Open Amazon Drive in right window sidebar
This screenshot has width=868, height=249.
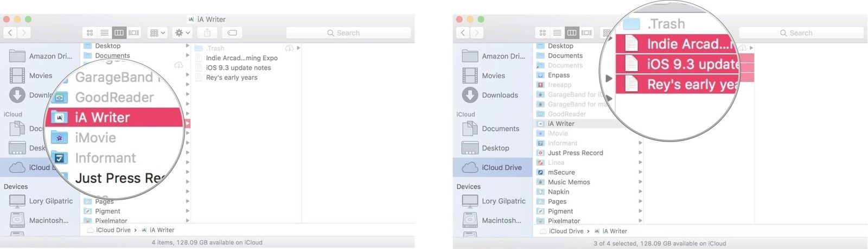(503, 56)
